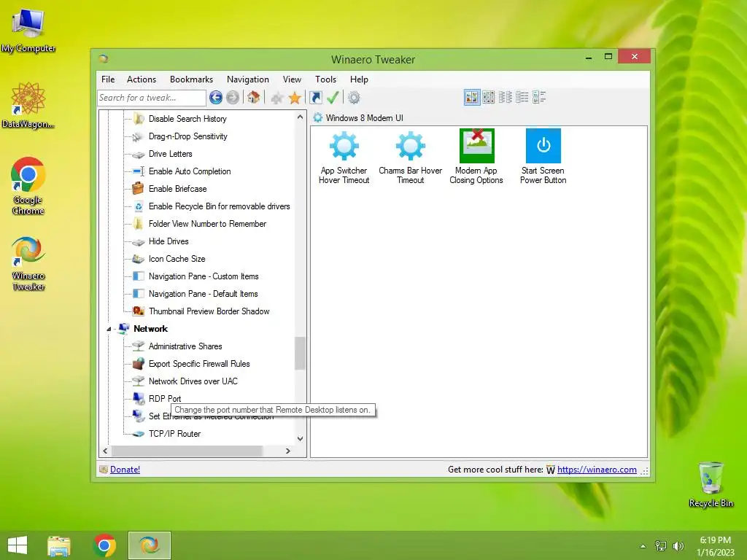Click the green checkmark toolbar icon
The height and width of the screenshot is (560, 747).
coord(333,98)
